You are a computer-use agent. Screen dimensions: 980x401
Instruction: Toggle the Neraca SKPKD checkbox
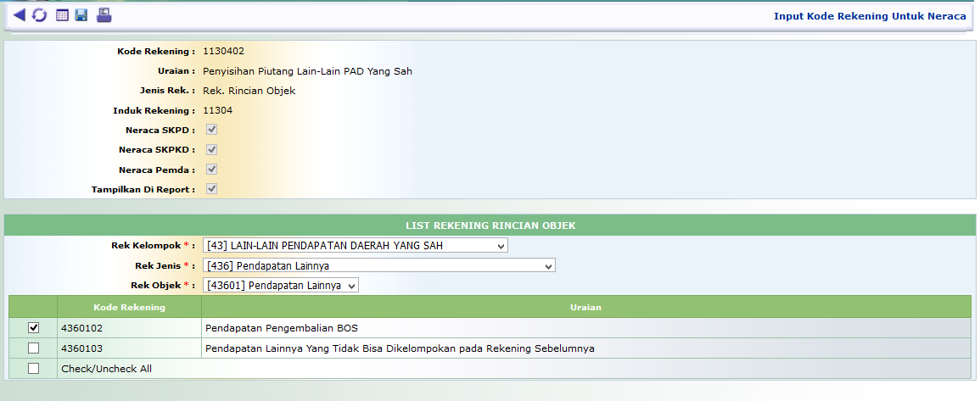click(x=212, y=149)
